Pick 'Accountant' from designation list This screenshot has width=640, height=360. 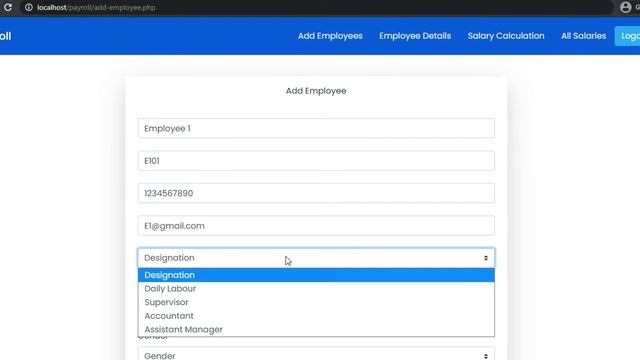tap(316, 316)
